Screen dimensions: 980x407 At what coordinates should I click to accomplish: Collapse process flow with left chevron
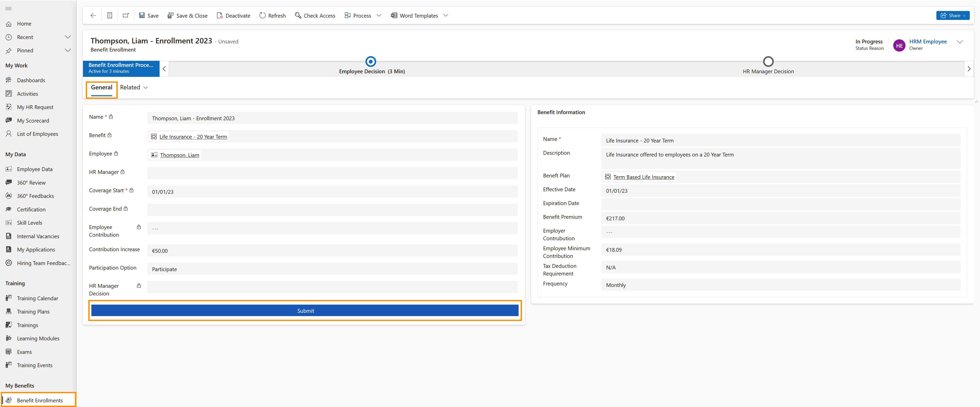pyautogui.click(x=164, y=69)
